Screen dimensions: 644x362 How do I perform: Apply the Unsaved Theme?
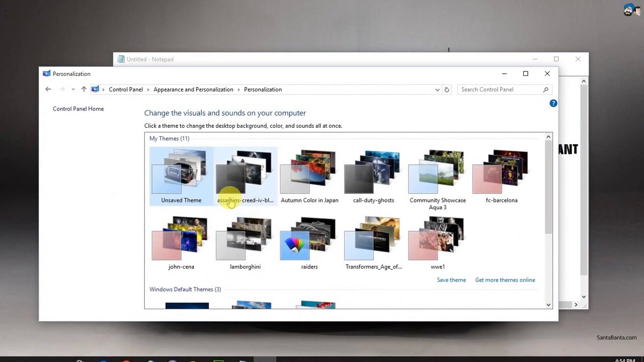pos(181,176)
